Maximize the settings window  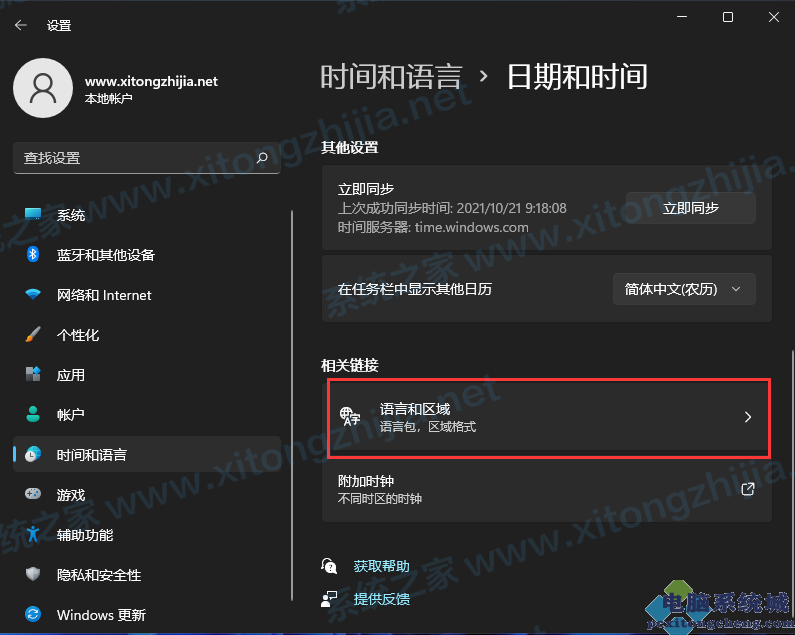point(728,17)
